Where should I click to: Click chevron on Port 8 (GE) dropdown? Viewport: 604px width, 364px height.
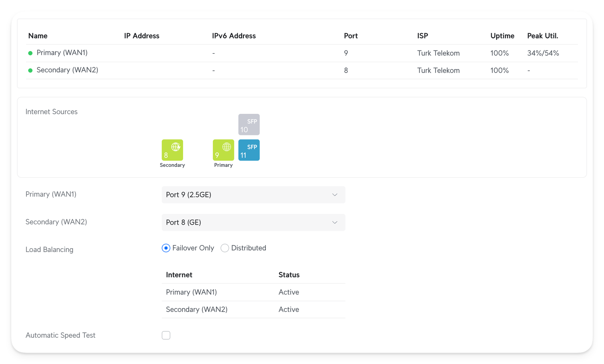[335, 223]
